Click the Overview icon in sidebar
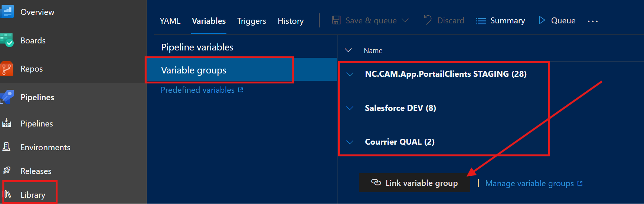Viewport: 644px width, 204px height. coord(7,12)
